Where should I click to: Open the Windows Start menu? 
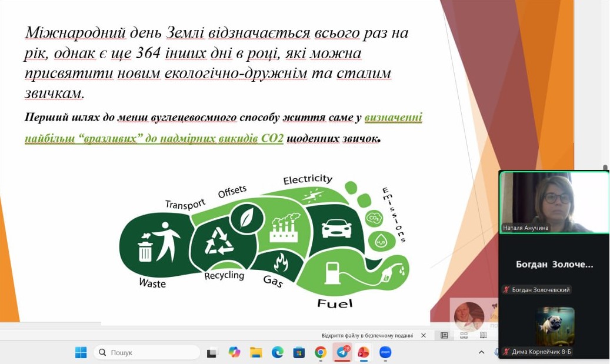(81, 352)
